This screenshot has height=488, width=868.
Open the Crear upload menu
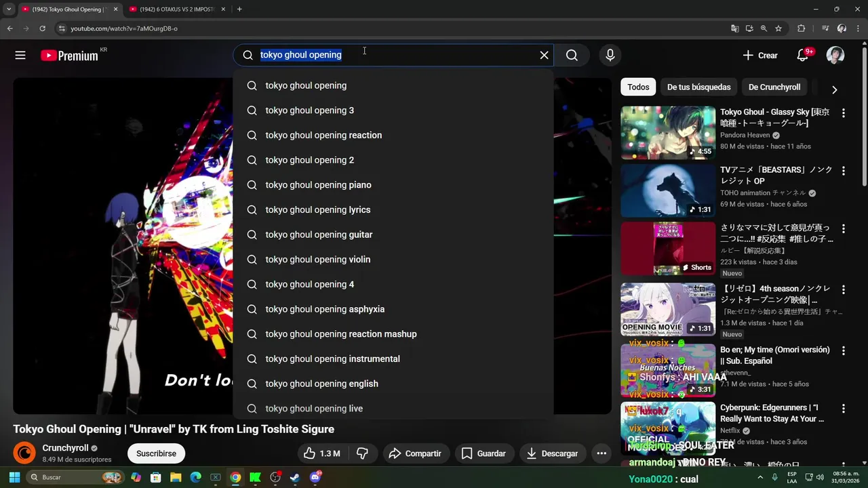760,56
